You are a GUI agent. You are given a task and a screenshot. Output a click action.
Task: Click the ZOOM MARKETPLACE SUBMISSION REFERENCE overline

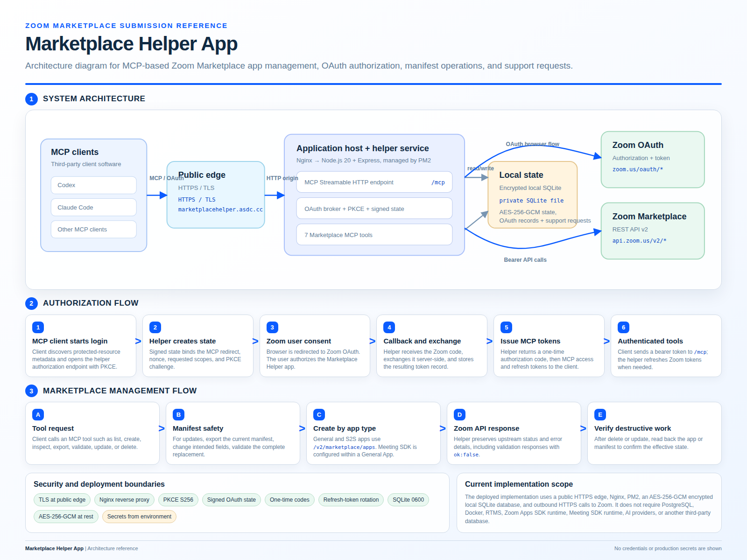point(126,26)
